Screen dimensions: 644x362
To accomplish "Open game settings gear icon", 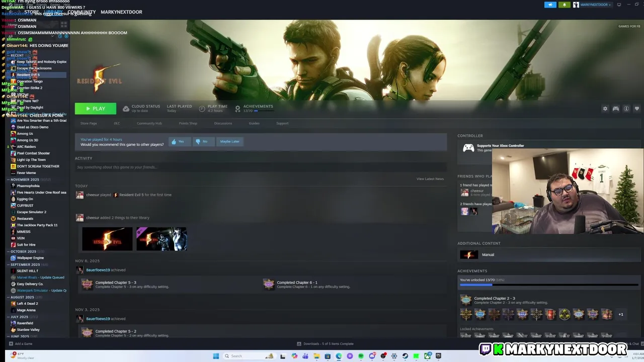I will [x=605, y=109].
